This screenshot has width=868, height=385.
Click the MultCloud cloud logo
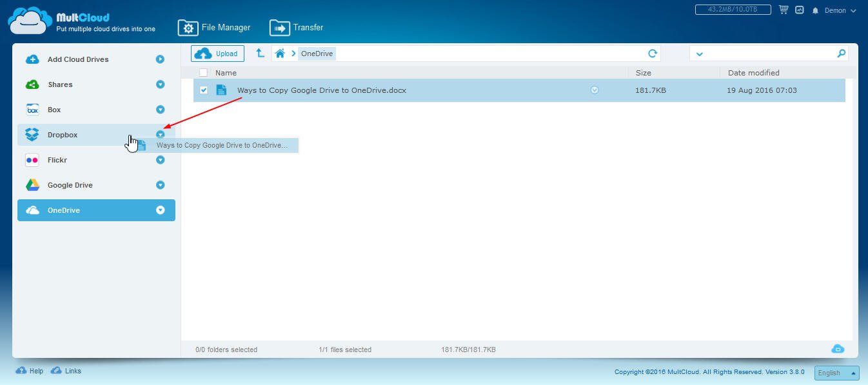pyautogui.click(x=30, y=21)
